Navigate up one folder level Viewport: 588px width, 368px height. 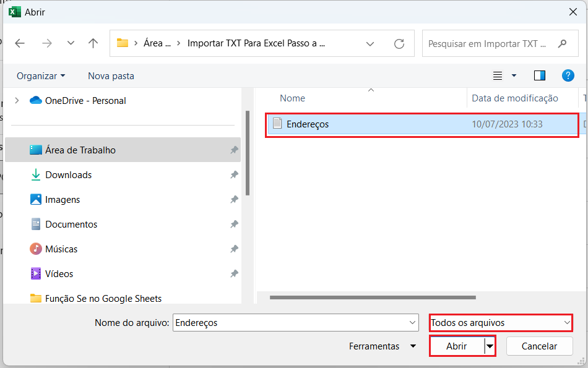[93, 43]
